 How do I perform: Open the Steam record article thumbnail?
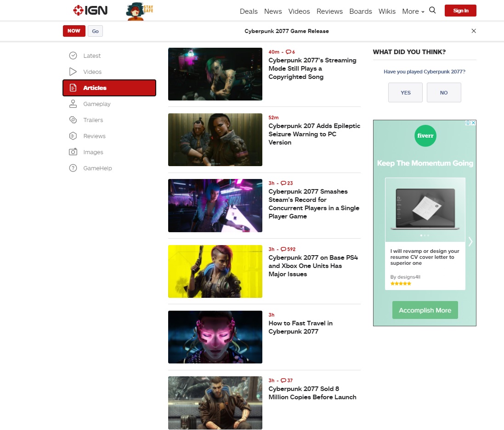pyautogui.click(x=215, y=206)
